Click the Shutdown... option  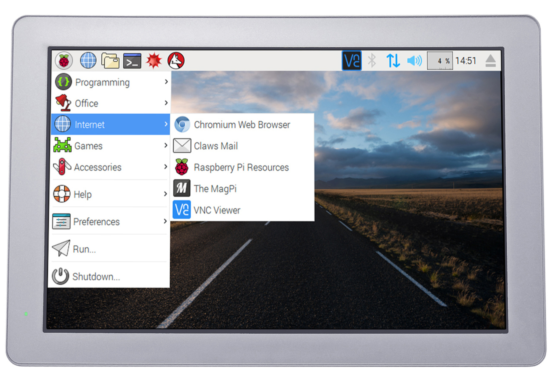[x=96, y=277]
